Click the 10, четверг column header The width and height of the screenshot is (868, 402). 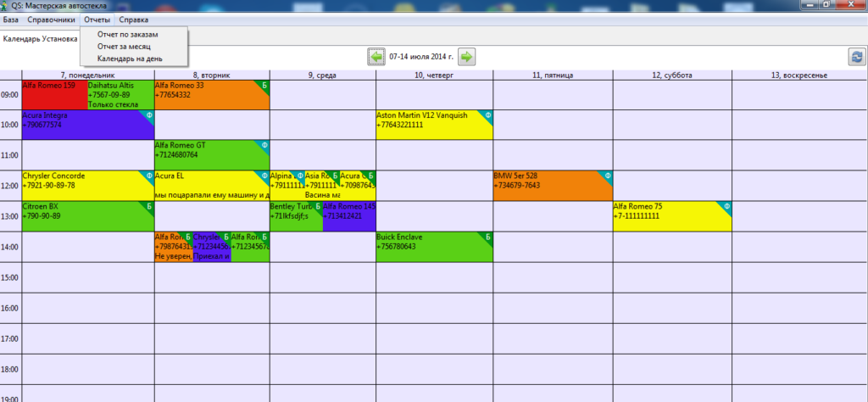pyautogui.click(x=435, y=75)
